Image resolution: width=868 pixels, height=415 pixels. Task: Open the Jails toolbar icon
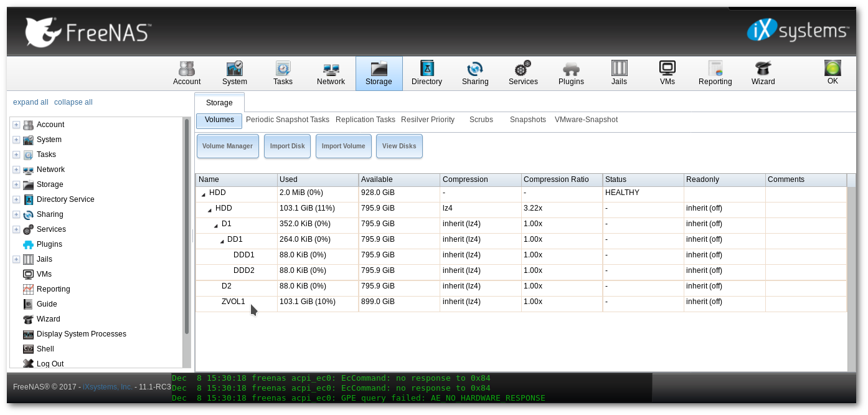click(x=619, y=74)
